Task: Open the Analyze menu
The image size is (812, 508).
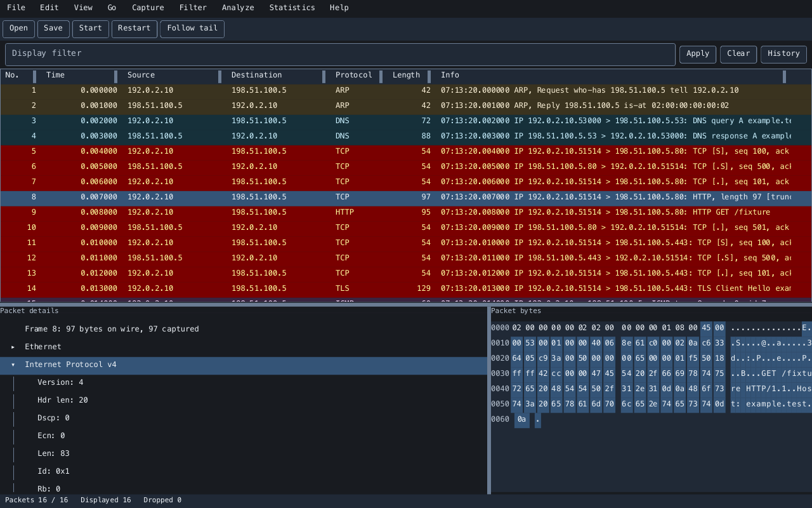Action: tap(238, 8)
